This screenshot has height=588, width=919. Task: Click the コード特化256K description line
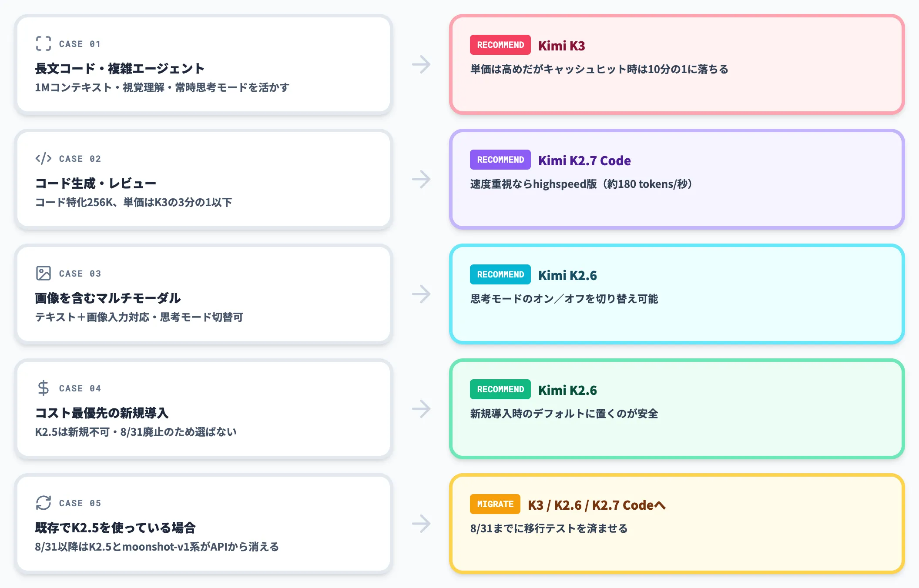[134, 202]
